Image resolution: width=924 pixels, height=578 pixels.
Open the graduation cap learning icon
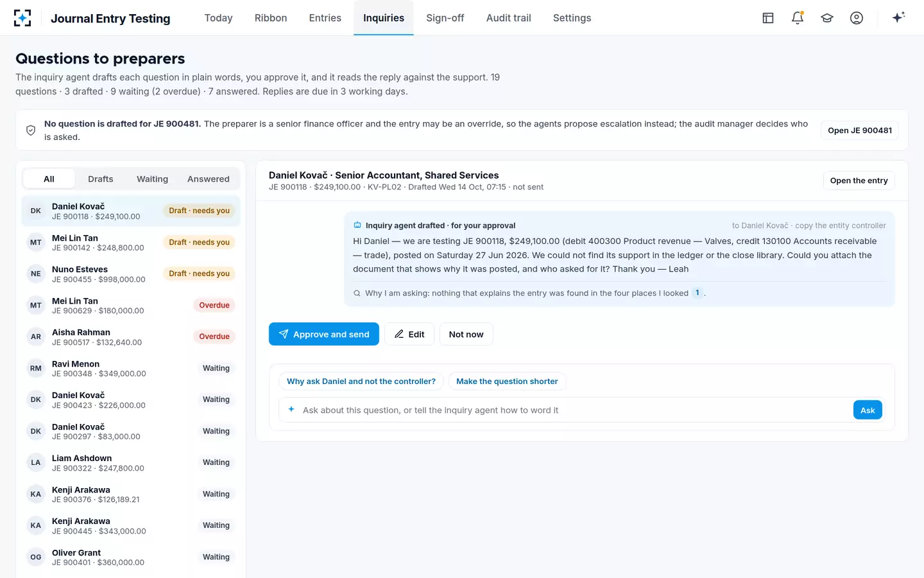(827, 18)
